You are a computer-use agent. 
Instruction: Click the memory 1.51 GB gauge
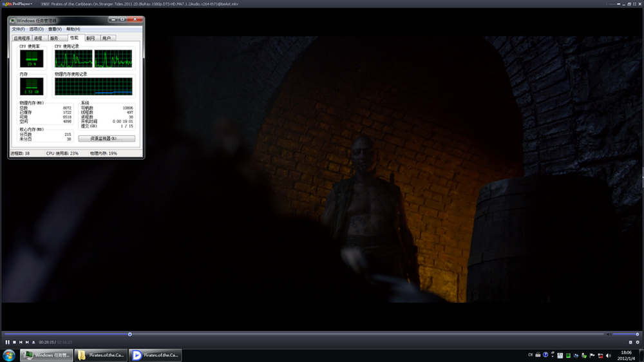coord(32,87)
